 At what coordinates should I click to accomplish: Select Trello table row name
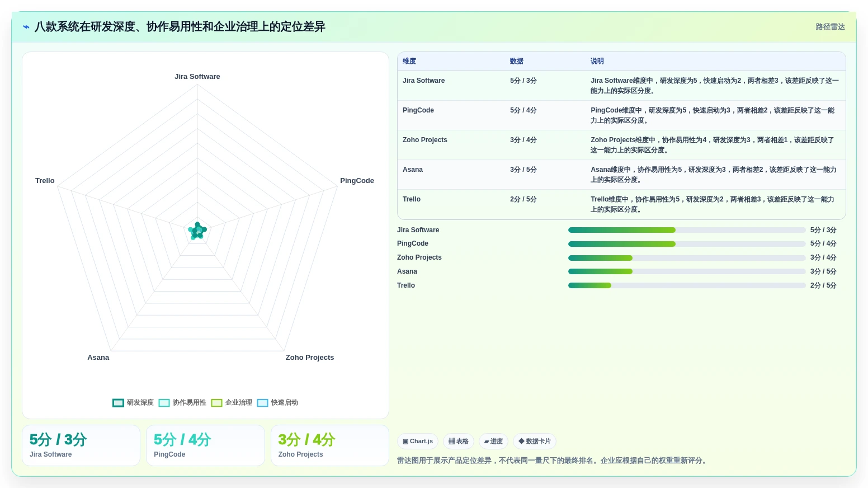click(x=412, y=199)
